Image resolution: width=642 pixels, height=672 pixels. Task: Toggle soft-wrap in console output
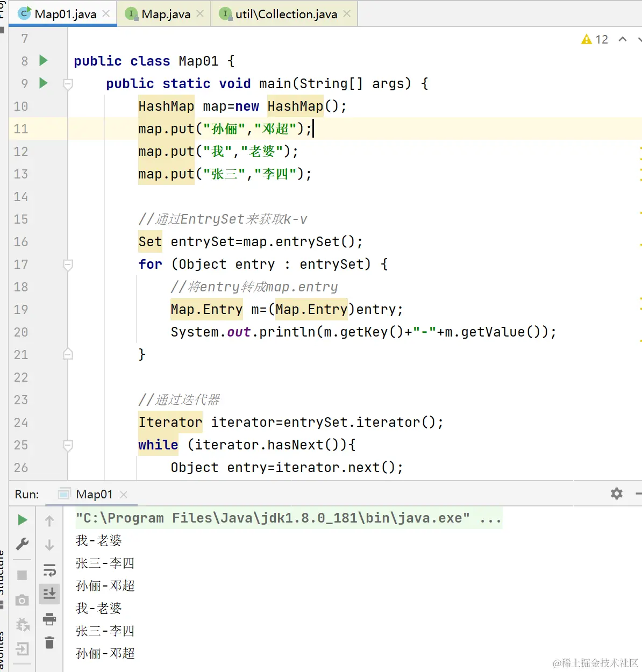click(49, 570)
